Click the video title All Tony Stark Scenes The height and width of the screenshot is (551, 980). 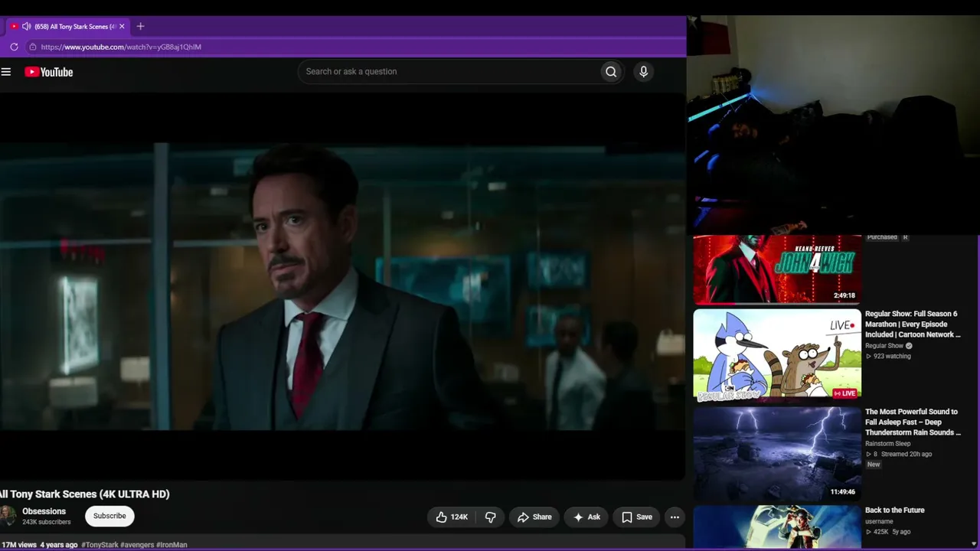[85, 494]
